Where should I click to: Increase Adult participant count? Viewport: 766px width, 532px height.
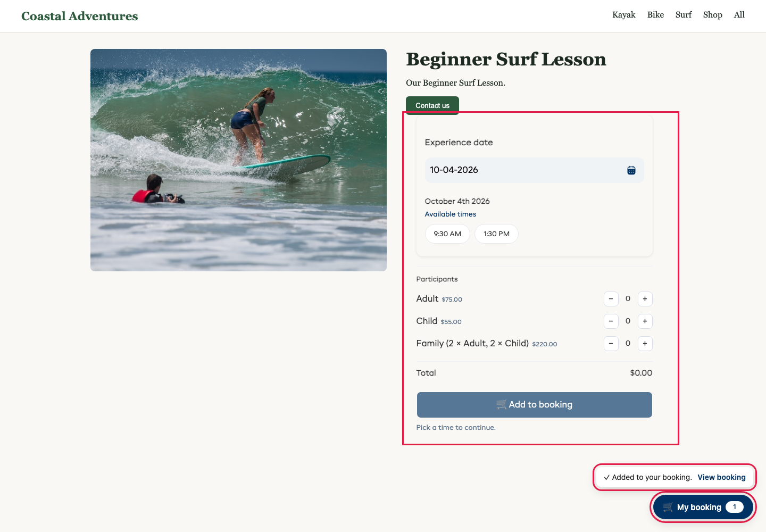click(645, 299)
